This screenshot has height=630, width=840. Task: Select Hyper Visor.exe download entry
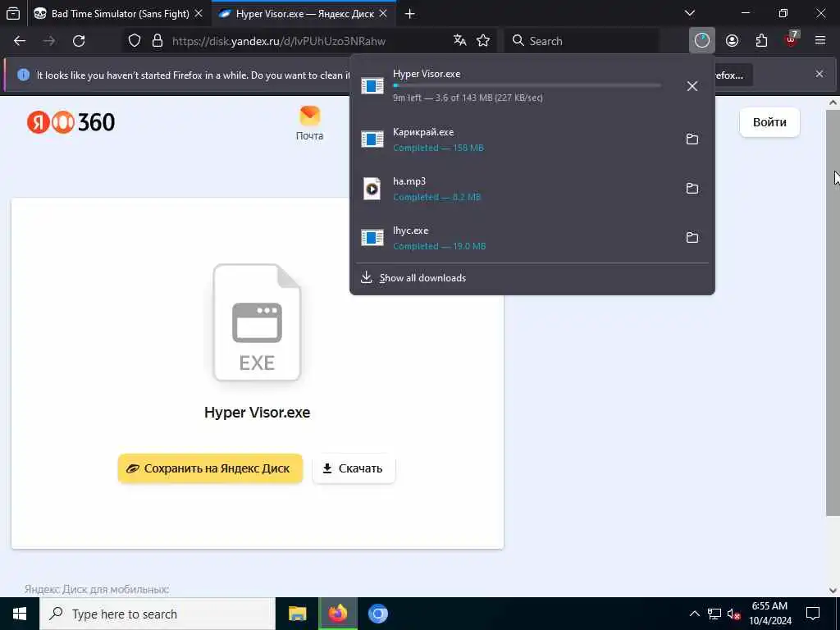click(x=532, y=85)
